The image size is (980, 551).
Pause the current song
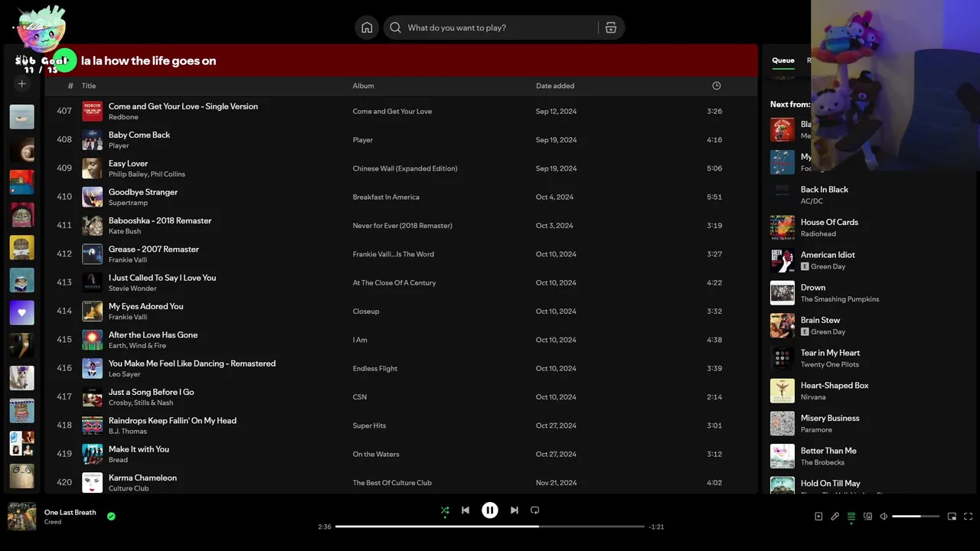[490, 510]
